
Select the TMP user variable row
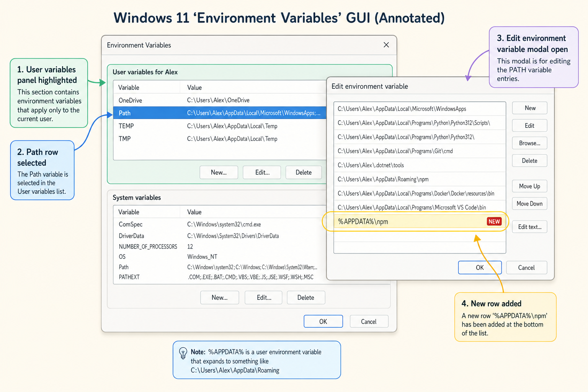tap(220, 139)
